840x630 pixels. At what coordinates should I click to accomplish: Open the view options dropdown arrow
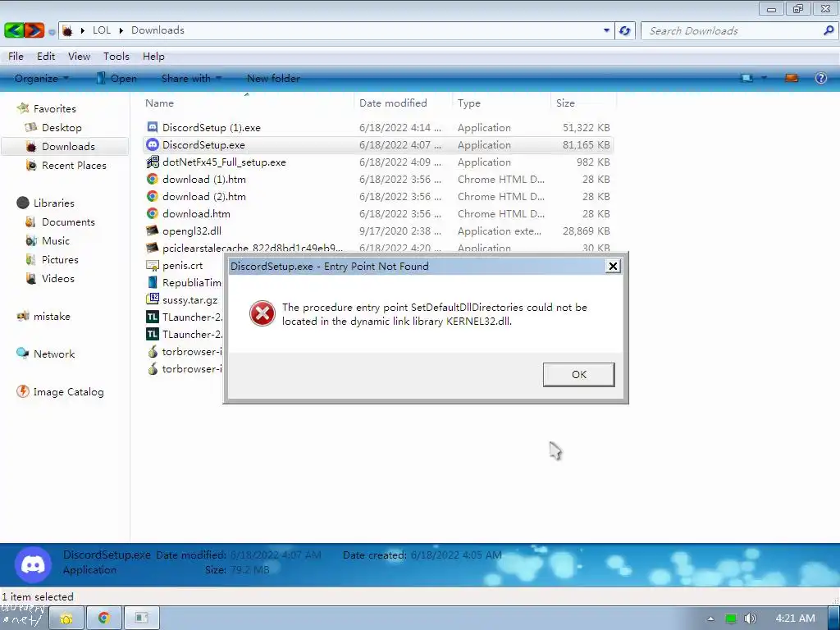(x=764, y=78)
